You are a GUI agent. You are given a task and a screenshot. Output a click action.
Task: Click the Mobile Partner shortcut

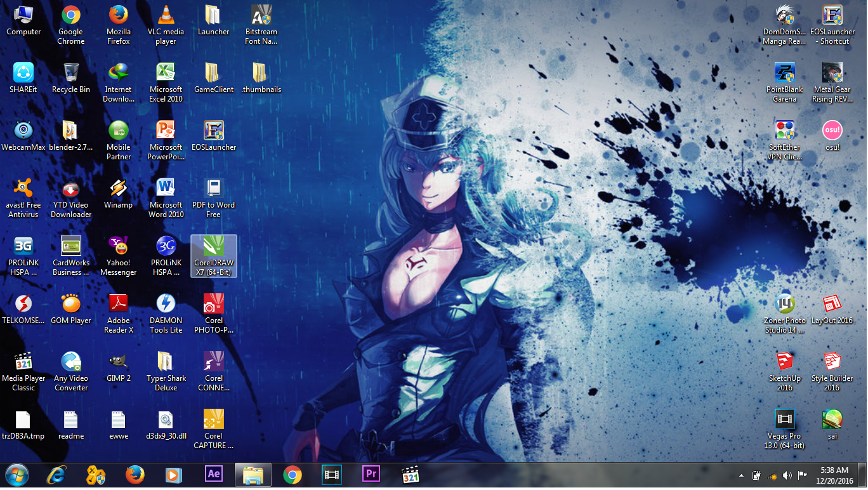tap(119, 140)
